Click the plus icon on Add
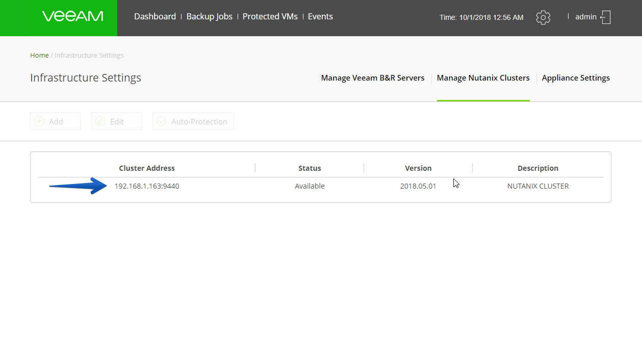 pyautogui.click(x=39, y=121)
